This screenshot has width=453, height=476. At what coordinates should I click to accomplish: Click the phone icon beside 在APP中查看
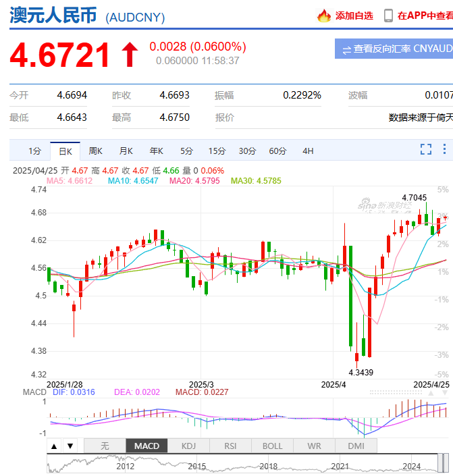coord(388,16)
